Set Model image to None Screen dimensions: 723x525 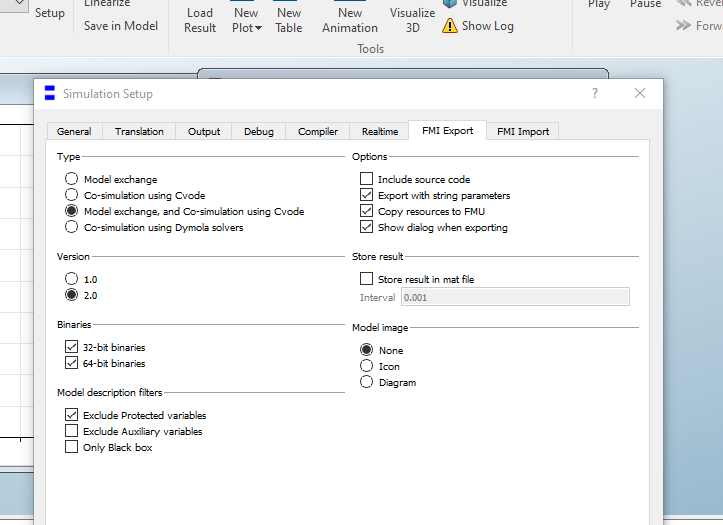pyautogui.click(x=367, y=350)
